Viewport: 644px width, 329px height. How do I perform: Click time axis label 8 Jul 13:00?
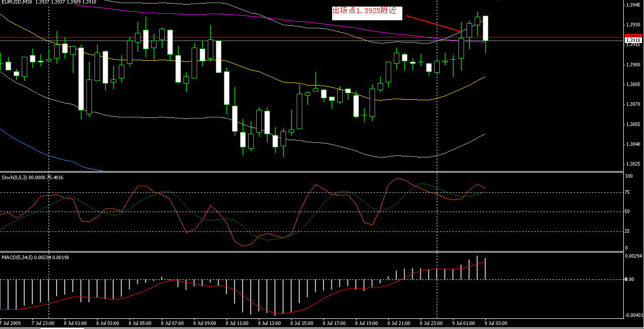point(268,323)
